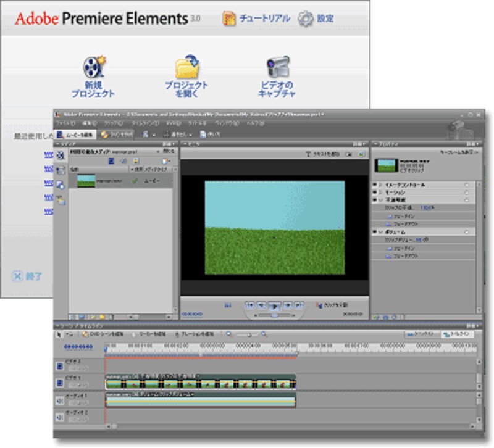Toggle the モーション effect visibility eye
Screen dimensions: 494x448
click(375, 193)
